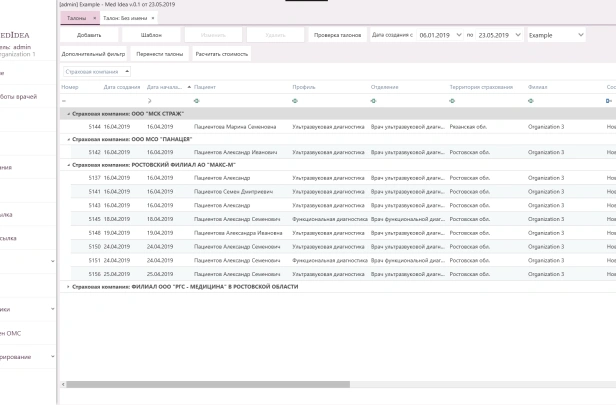Close the Талоны tab

94,18
